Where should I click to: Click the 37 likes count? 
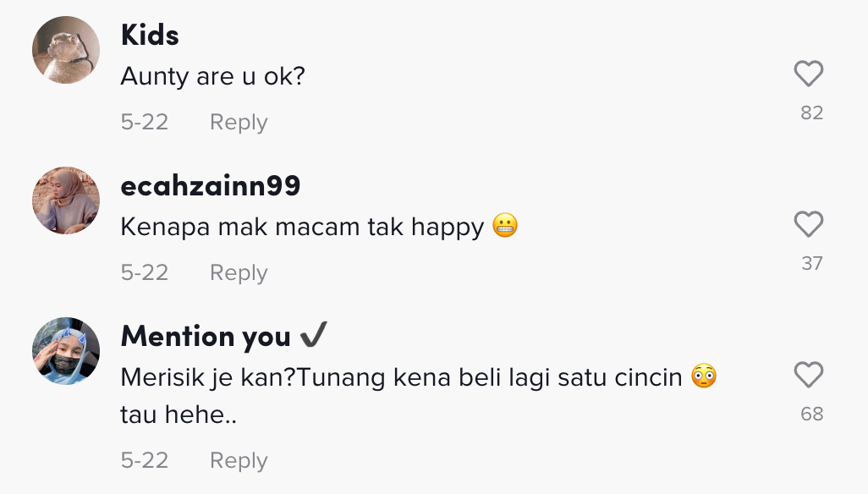[x=811, y=264]
